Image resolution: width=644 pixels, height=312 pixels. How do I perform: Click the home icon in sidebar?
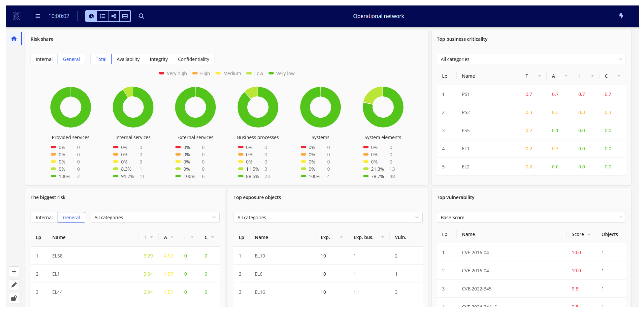[14, 39]
